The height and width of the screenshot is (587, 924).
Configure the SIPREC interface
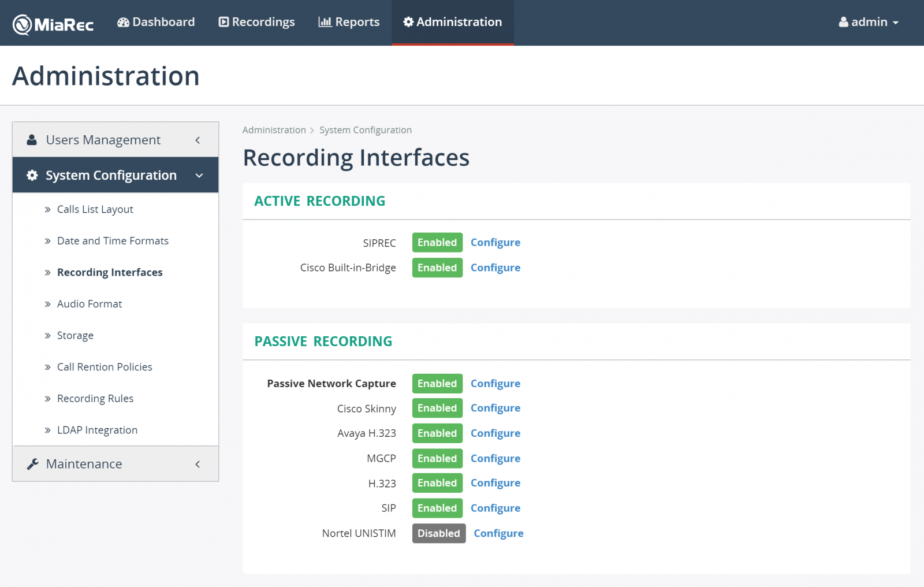coord(495,243)
